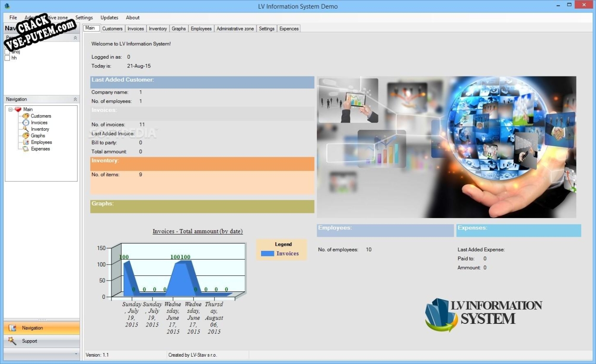The image size is (596, 364).
Task: Maximize the LV Information System Demo window
Action: [569, 5]
